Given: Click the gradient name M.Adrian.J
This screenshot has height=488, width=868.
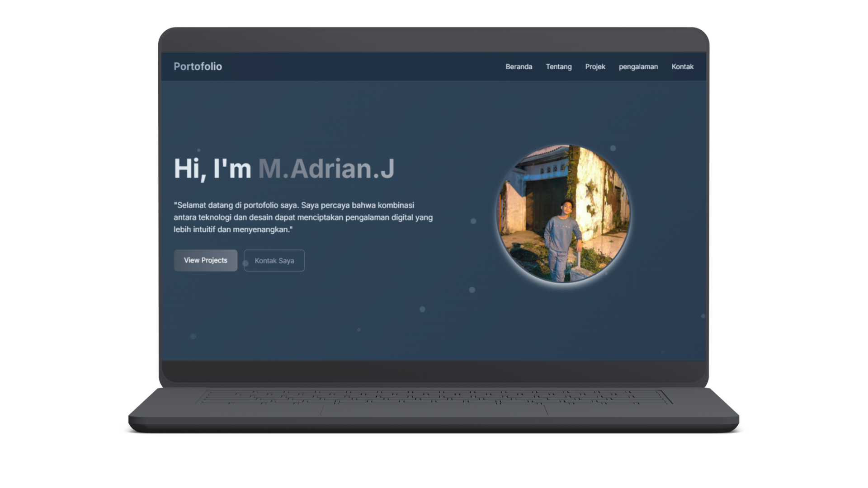Looking at the screenshot, I should pos(326,169).
